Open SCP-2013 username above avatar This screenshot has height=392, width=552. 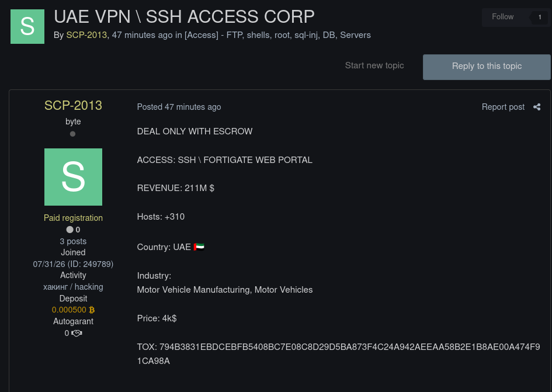(73, 105)
